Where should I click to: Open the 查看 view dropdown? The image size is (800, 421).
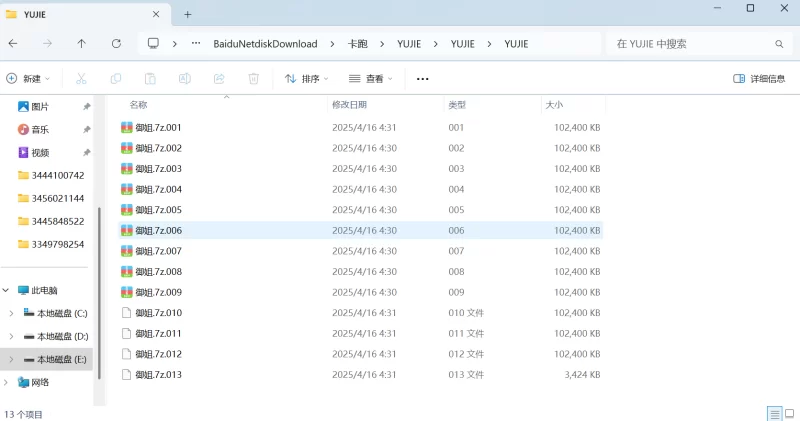pyautogui.click(x=370, y=79)
